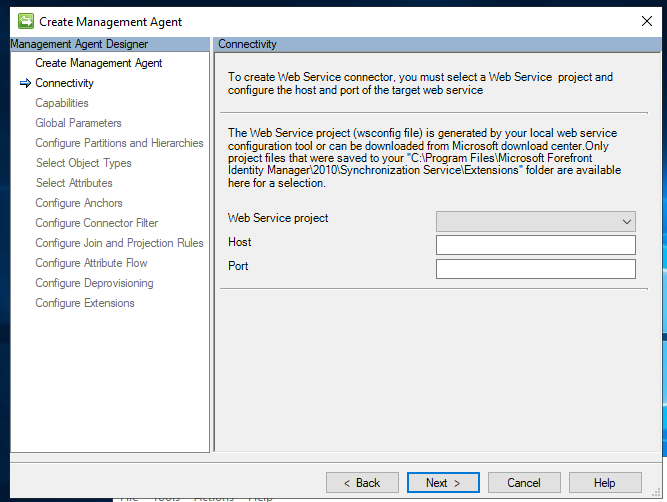This screenshot has width=667, height=502.
Task: Expand the Web Service project dropdown
Action: [x=536, y=221]
